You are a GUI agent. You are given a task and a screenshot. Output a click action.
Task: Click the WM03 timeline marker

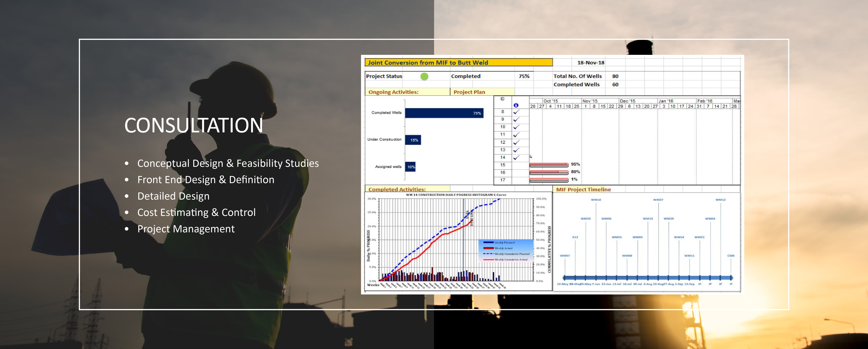[x=637, y=237]
